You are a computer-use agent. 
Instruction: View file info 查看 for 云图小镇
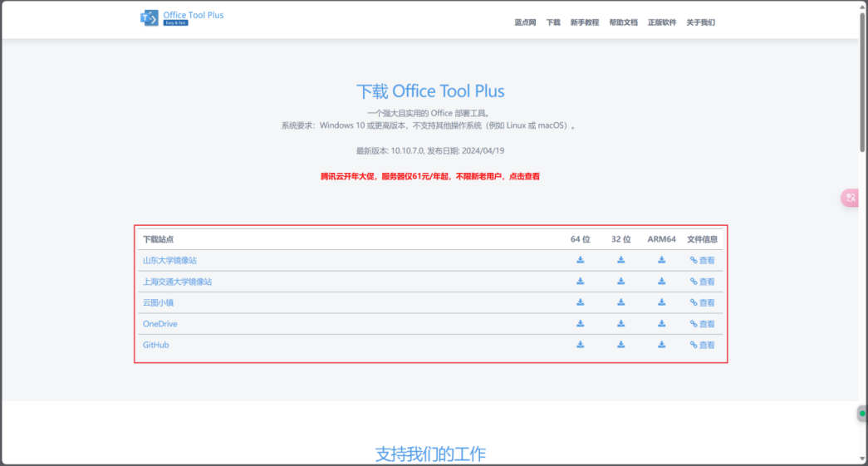pos(703,302)
